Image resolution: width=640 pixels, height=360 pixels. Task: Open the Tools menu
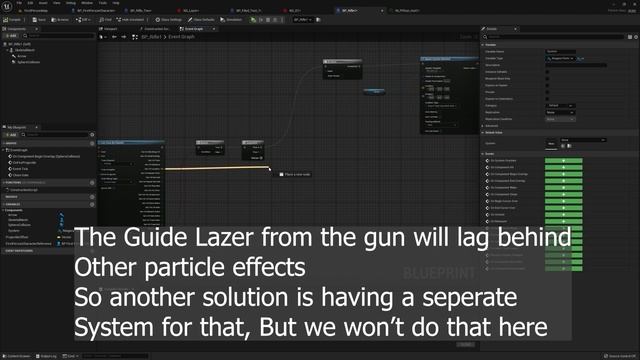click(x=102, y=3)
